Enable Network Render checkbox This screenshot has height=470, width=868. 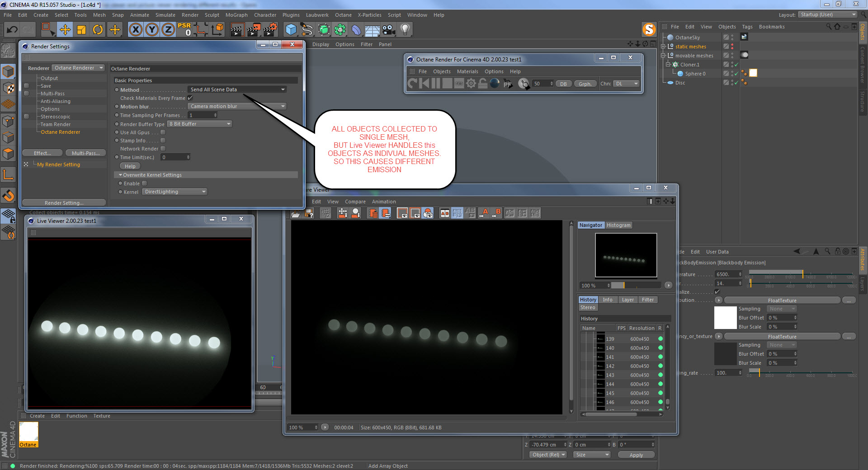point(163,149)
